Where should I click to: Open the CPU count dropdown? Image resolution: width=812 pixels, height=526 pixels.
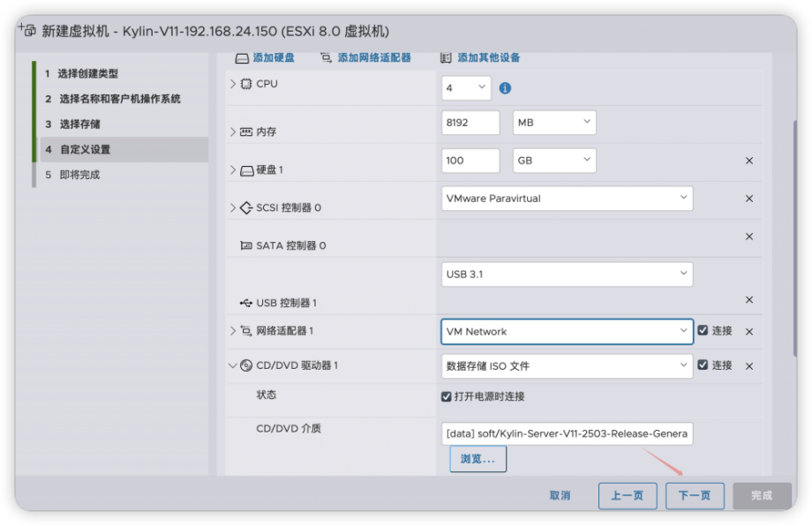466,88
